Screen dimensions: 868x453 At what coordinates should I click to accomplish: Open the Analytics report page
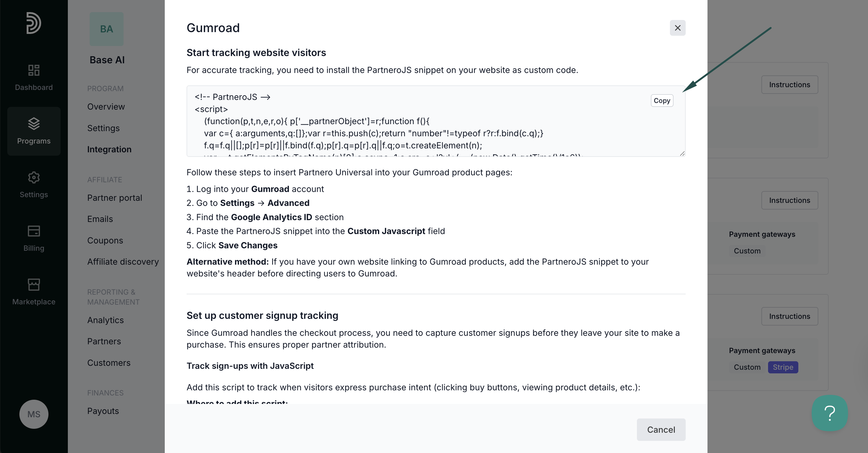click(105, 320)
